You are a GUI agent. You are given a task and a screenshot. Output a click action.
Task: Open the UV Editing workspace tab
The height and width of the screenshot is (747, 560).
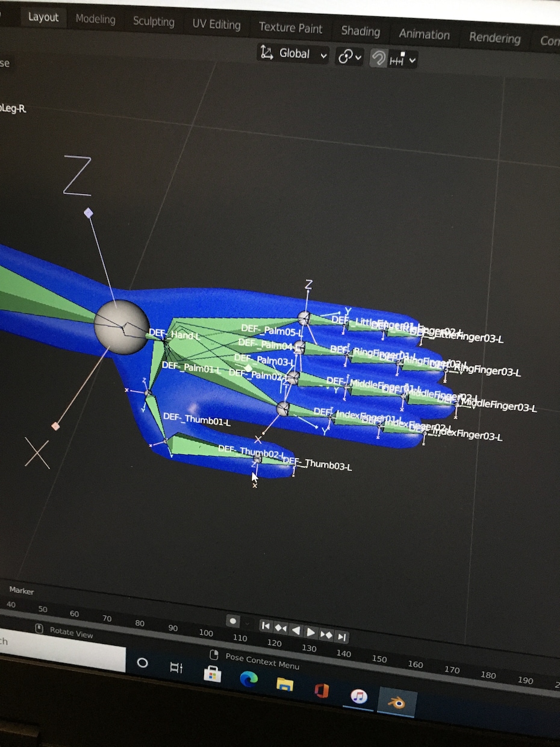pos(216,25)
